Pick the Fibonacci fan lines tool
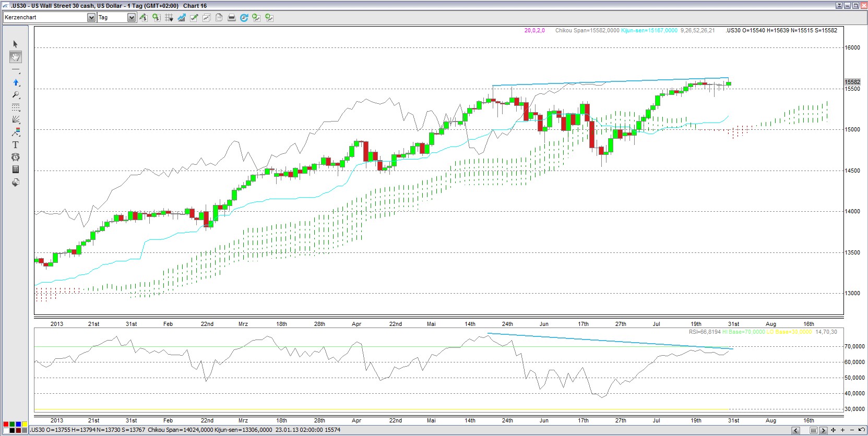The image size is (868, 436). click(x=15, y=119)
